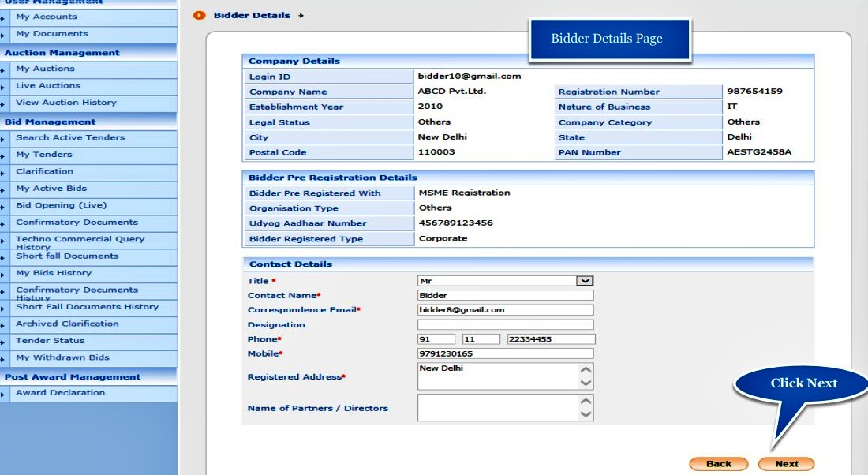The width and height of the screenshot is (868, 475).
Task: Click the Next button
Action: pyautogui.click(x=786, y=464)
